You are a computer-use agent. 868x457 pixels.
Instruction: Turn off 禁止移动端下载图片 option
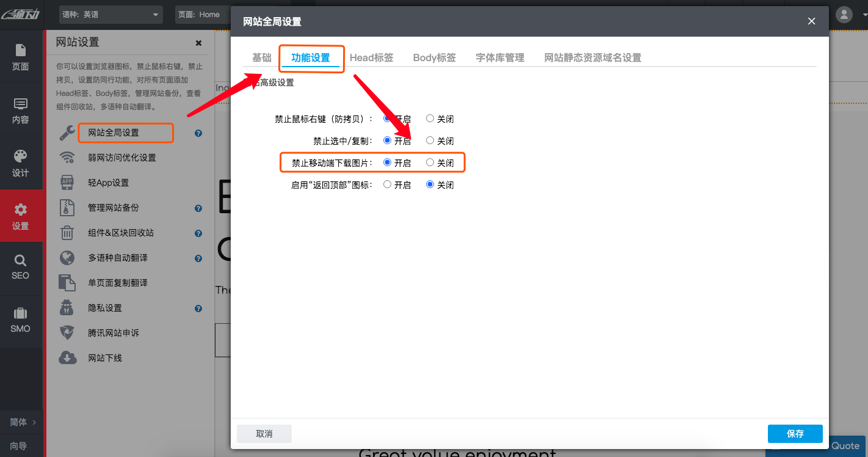(429, 162)
